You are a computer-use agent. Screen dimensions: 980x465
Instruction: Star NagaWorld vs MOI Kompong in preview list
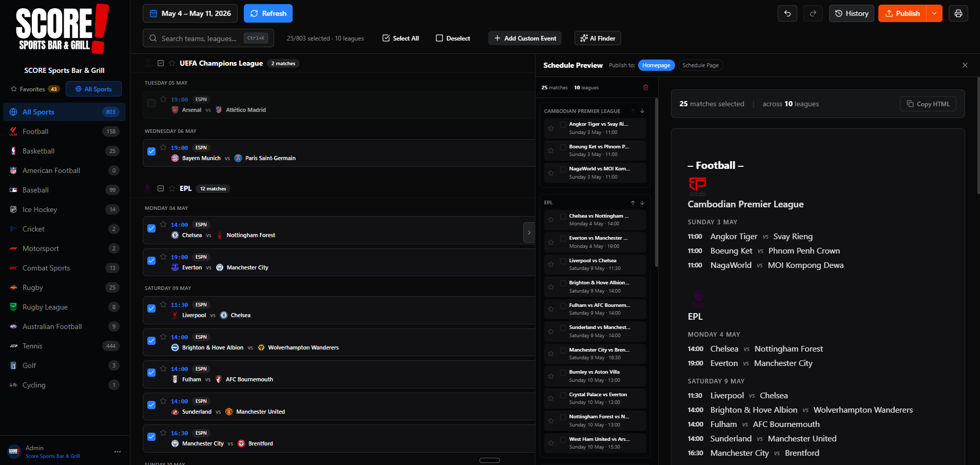tap(551, 173)
